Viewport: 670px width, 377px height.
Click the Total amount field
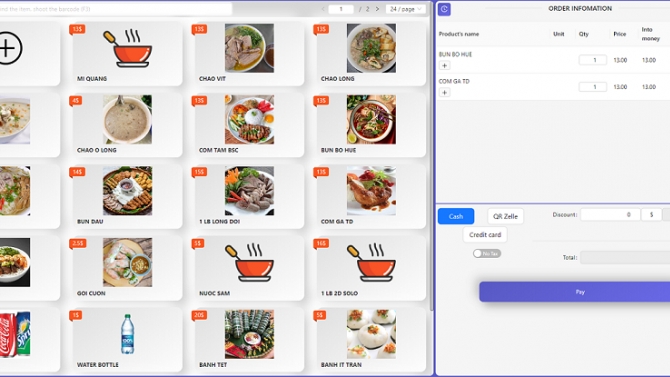coord(625,257)
